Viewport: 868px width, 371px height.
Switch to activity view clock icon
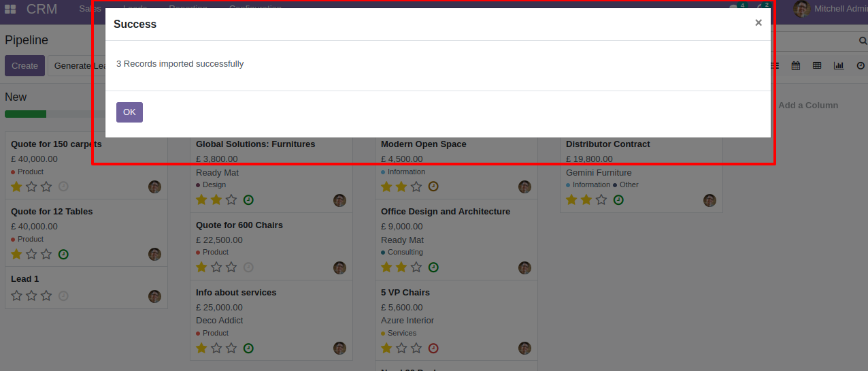[861, 66]
